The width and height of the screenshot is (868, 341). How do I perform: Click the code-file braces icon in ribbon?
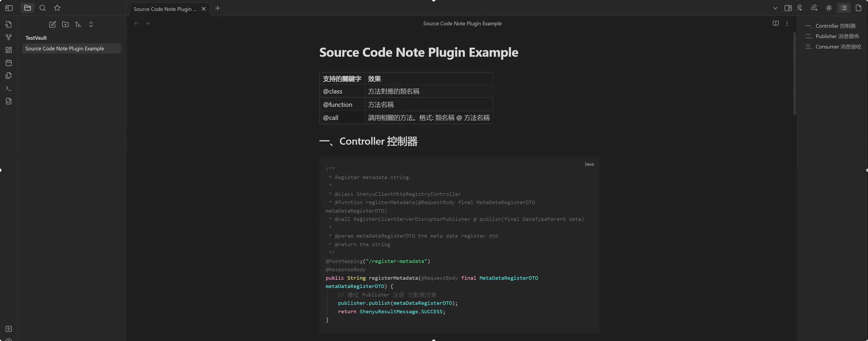tap(9, 101)
